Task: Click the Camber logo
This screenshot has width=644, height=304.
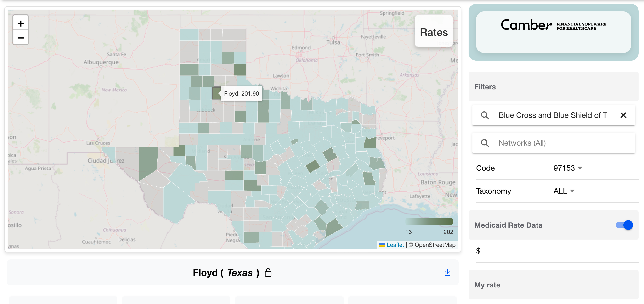Action: [553, 25]
